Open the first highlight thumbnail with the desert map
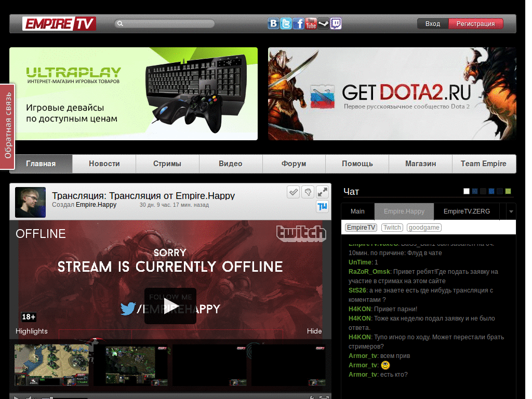 [x=51, y=365]
